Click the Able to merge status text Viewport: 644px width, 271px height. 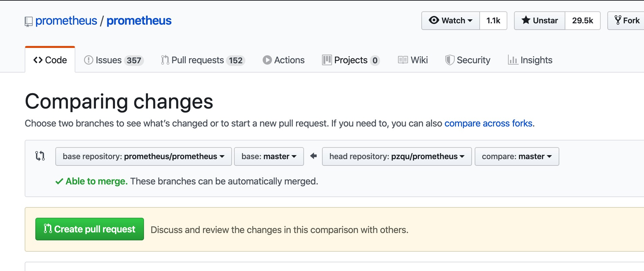point(97,181)
